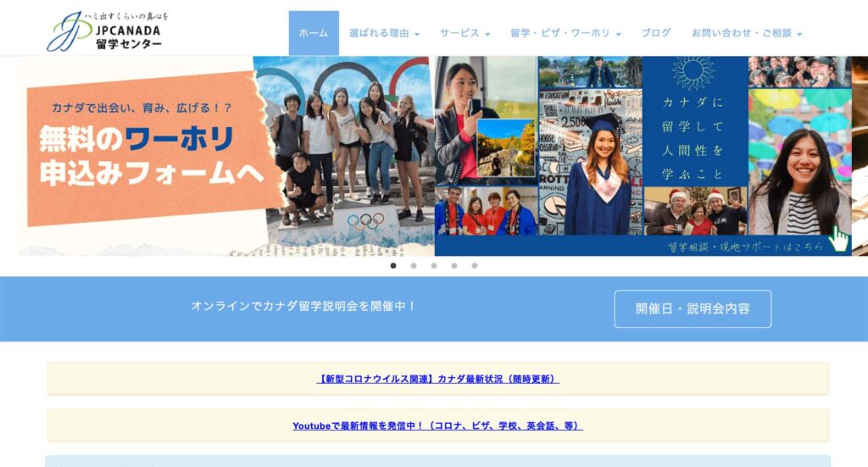Click the green hand cursor icon on banner
The image size is (868, 467).
tap(838, 238)
